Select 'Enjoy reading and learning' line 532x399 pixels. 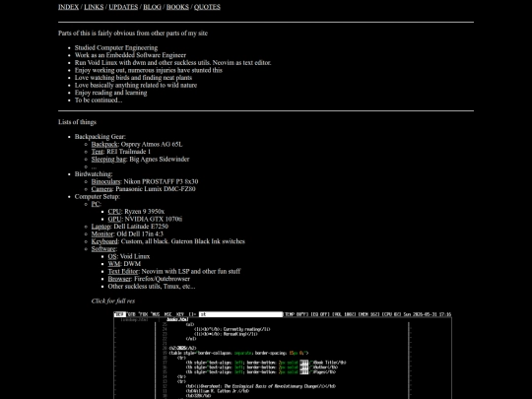[x=111, y=93]
